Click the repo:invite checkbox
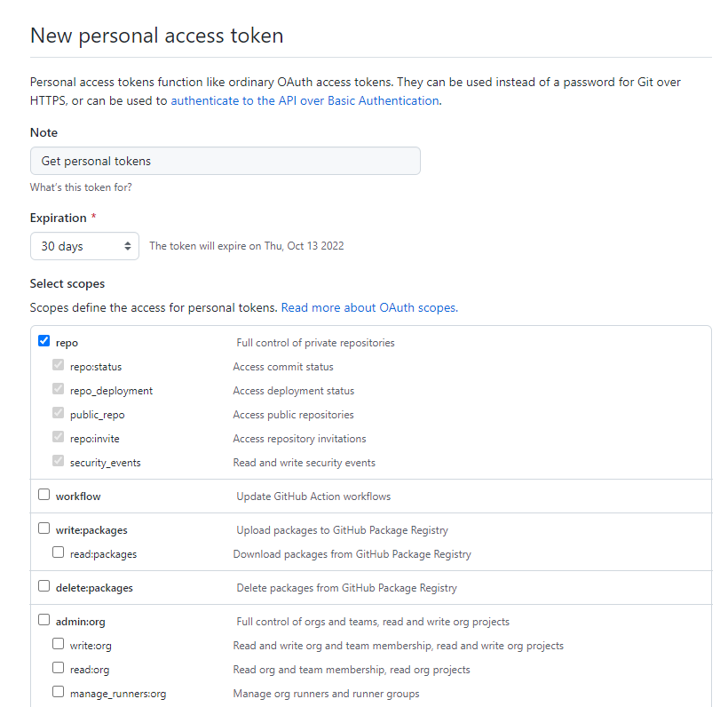The height and width of the screenshot is (707, 728). tap(59, 437)
